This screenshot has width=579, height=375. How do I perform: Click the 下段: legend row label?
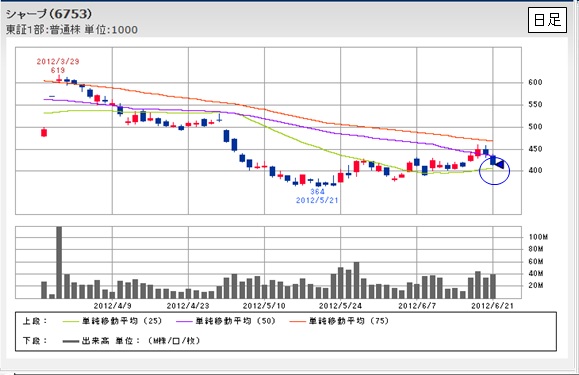tap(35, 341)
